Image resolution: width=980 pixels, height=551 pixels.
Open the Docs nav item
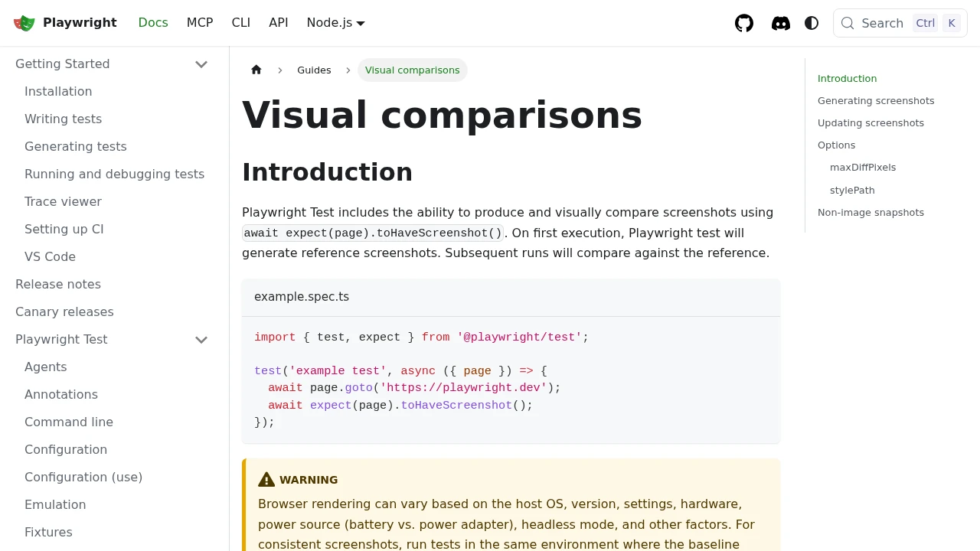[153, 23]
